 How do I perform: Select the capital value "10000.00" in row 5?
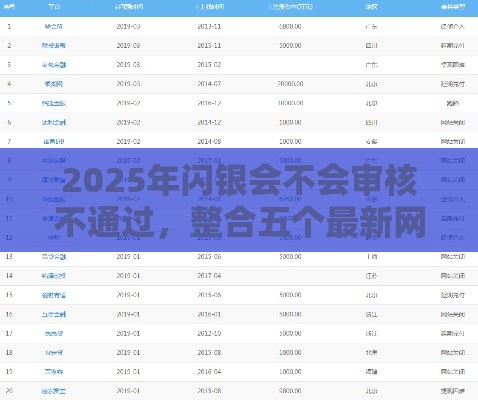tap(291, 103)
